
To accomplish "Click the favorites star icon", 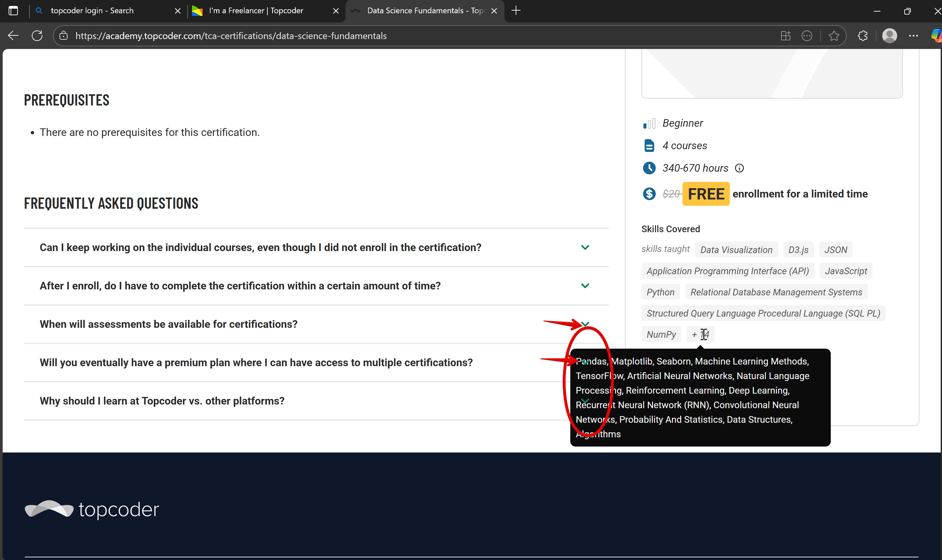I will coord(834,36).
